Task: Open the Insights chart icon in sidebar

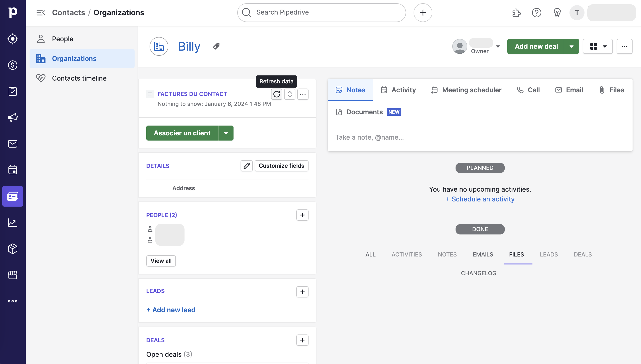Action: click(x=12, y=223)
